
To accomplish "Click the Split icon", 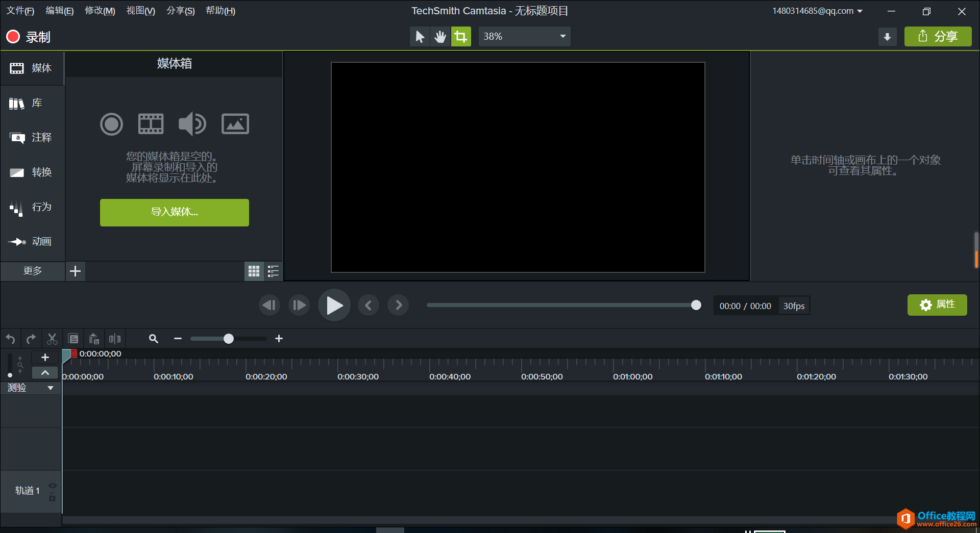I will pyautogui.click(x=115, y=339).
